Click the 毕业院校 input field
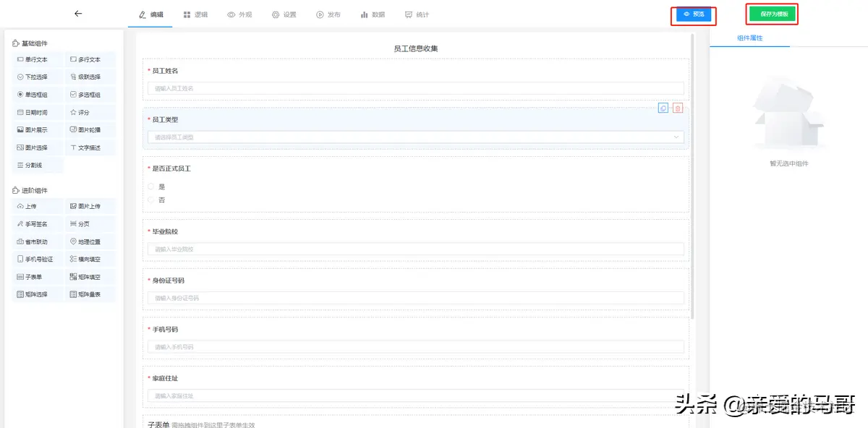 415,249
